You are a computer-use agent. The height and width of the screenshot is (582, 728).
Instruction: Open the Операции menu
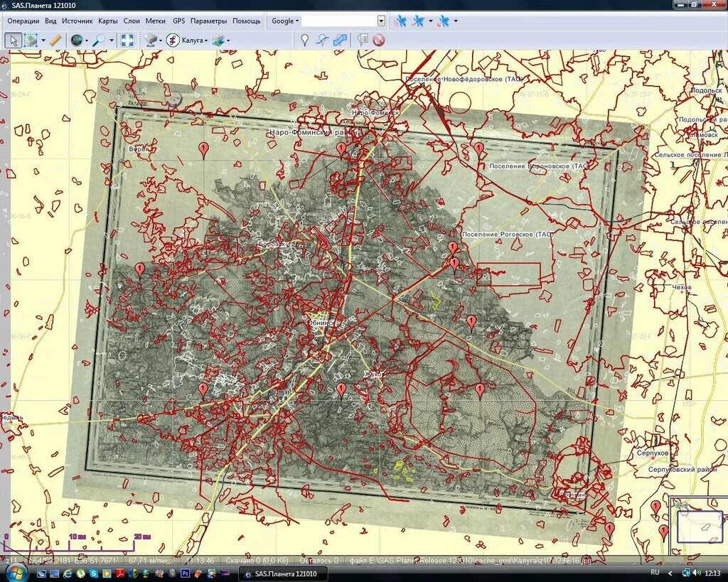(23, 21)
